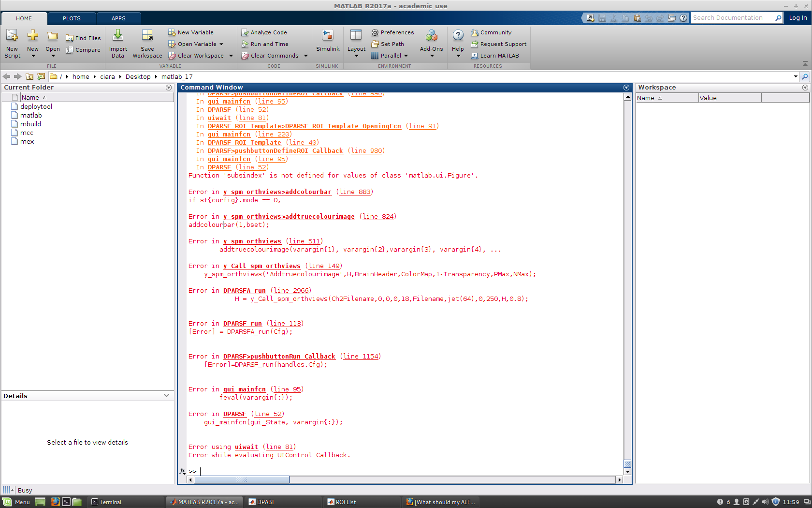
Task: Open the Community link in Resources
Action: point(491,32)
